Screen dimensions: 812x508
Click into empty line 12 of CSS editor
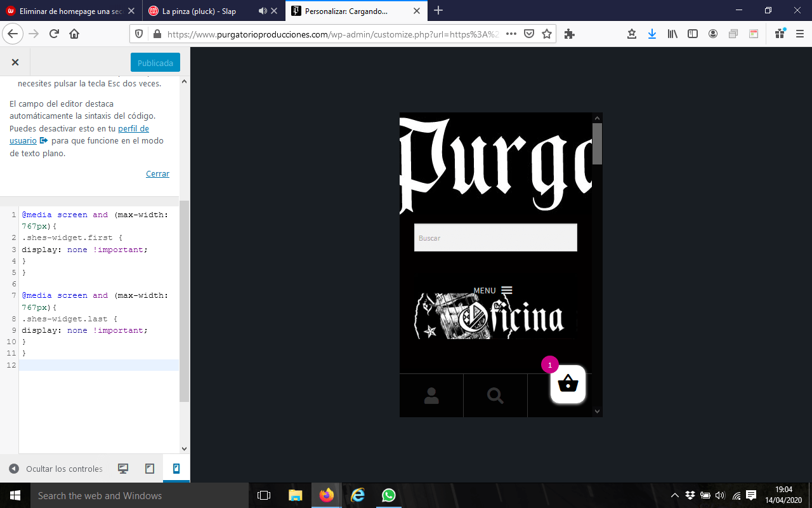point(99,365)
